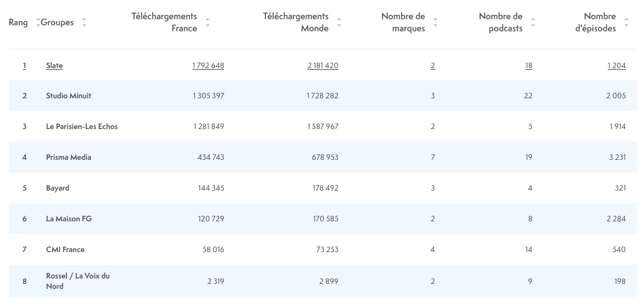Click the La Maison FG group name
This screenshot has width=644, height=307.
[x=69, y=219]
